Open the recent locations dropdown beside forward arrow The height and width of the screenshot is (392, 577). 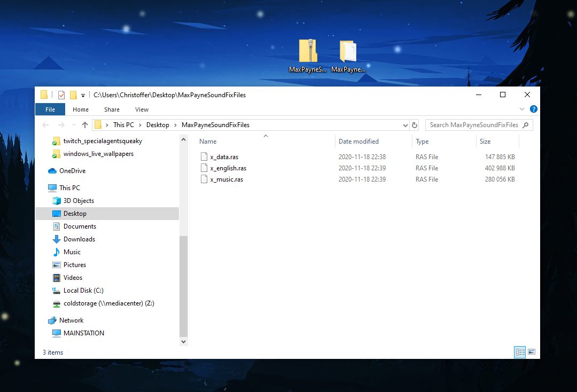click(x=73, y=125)
